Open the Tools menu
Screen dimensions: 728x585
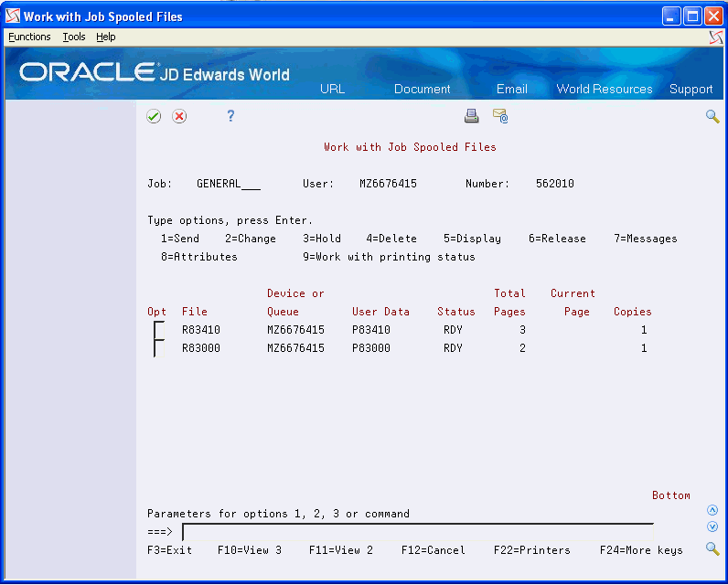[74, 37]
